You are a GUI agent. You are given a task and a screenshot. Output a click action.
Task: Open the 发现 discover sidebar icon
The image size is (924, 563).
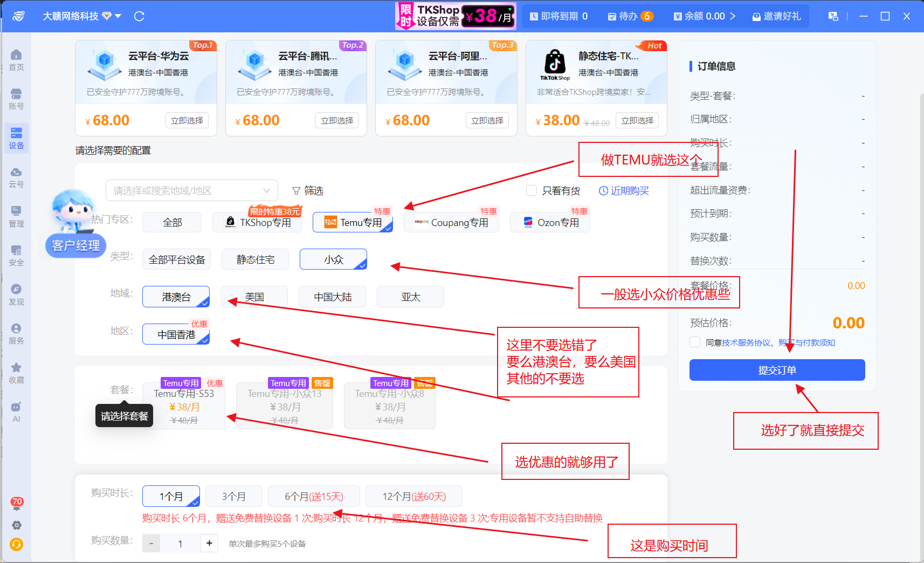16,294
